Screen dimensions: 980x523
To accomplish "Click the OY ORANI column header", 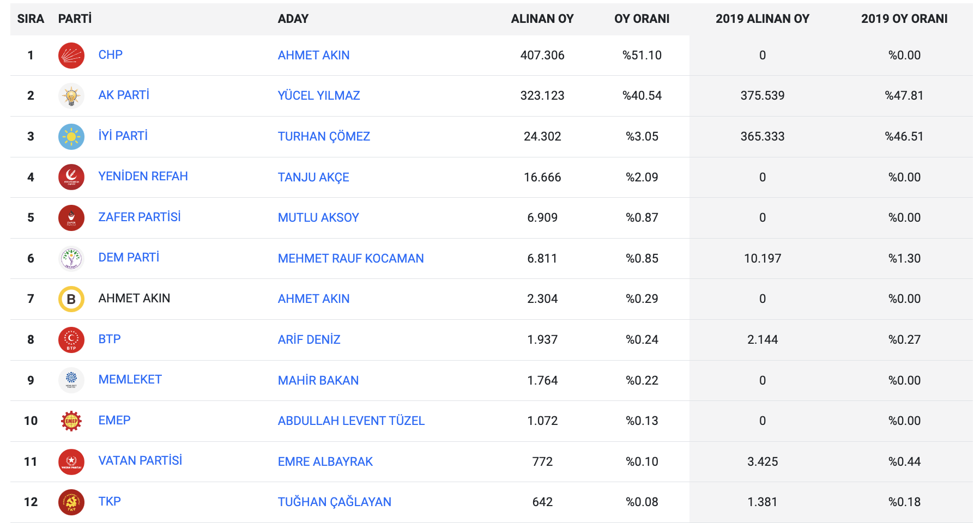I will 642,19.
